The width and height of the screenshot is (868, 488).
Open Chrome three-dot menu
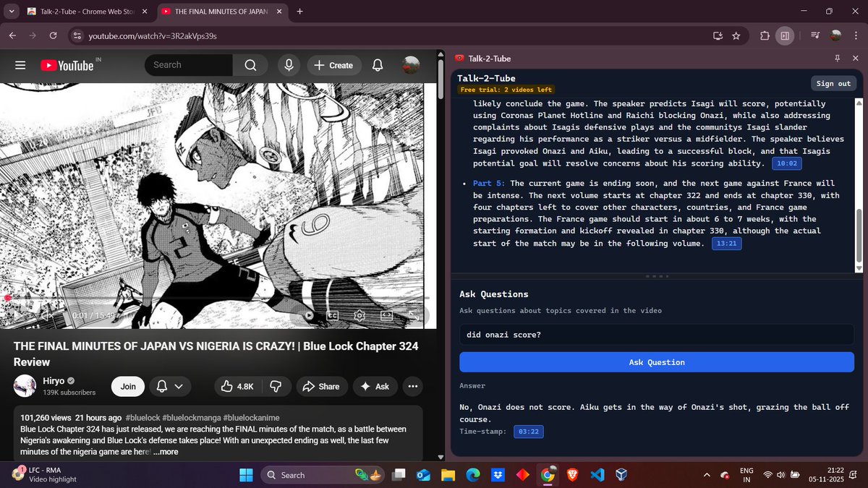(x=856, y=35)
